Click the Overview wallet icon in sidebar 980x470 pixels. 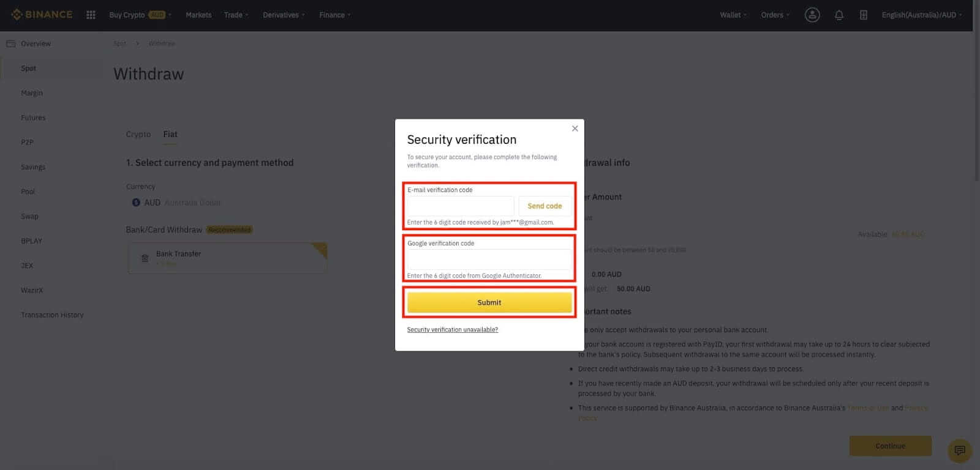click(11, 43)
